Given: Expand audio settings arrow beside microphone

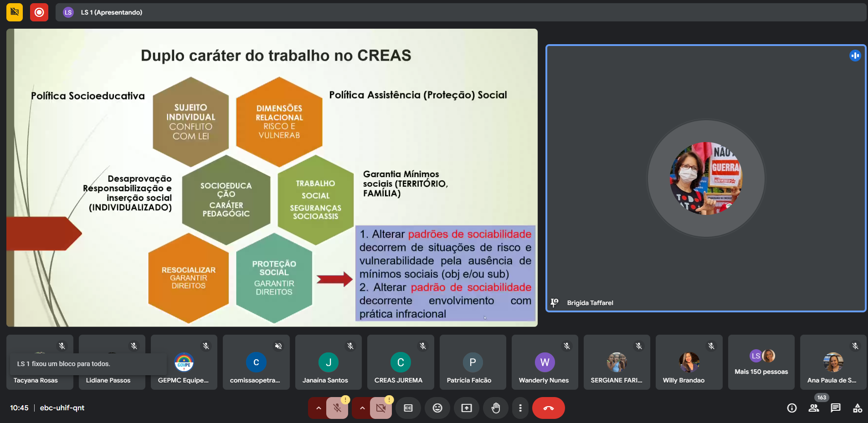Looking at the screenshot, I should point(318,408).
